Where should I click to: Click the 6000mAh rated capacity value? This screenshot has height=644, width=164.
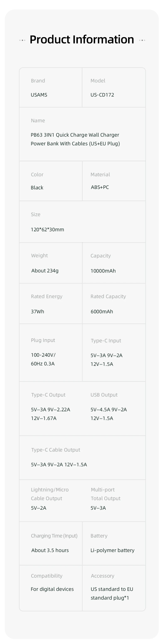pyautogui.click(x=102, y=311)
